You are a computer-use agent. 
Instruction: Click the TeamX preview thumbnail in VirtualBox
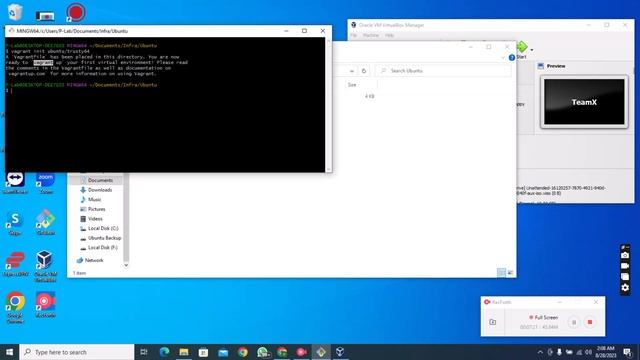(584, 102)
